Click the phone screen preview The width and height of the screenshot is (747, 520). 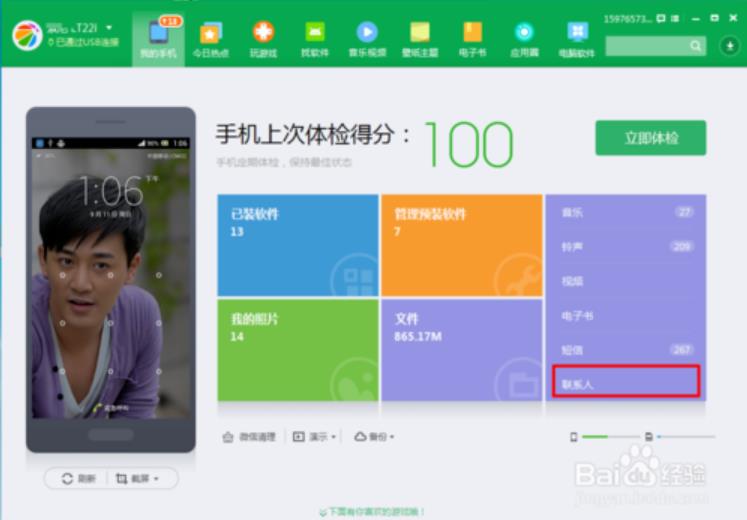(x=111, y=279)
